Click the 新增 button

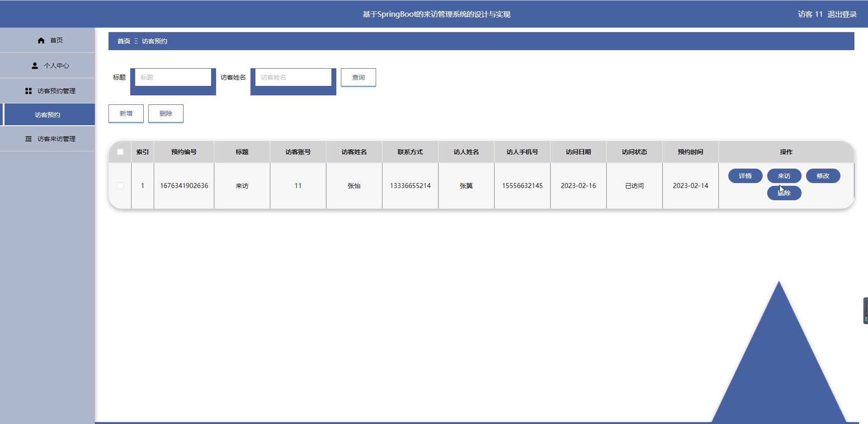126,113
